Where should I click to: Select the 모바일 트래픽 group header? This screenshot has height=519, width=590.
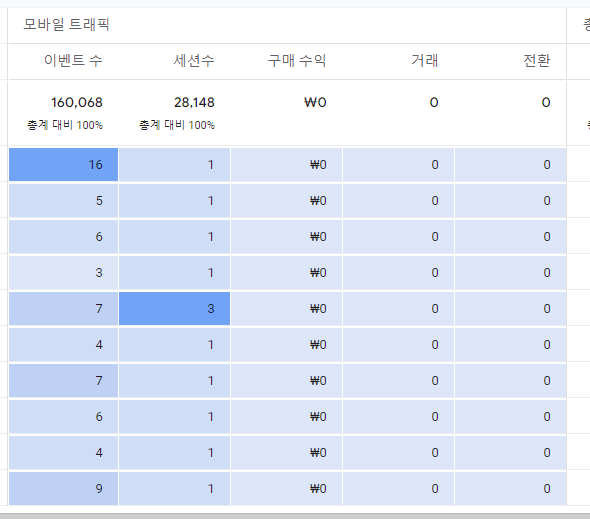(x=66, y=25)
